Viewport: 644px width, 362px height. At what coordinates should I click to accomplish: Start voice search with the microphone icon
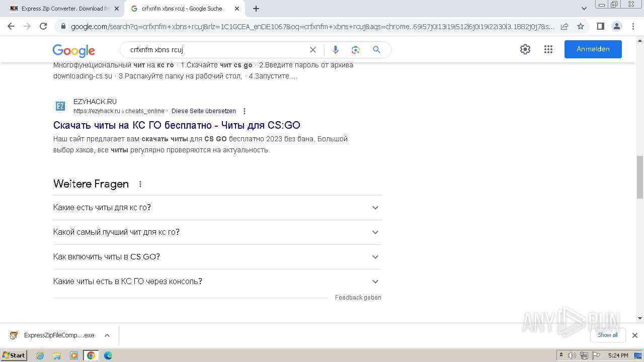click(x=336, y=50)
